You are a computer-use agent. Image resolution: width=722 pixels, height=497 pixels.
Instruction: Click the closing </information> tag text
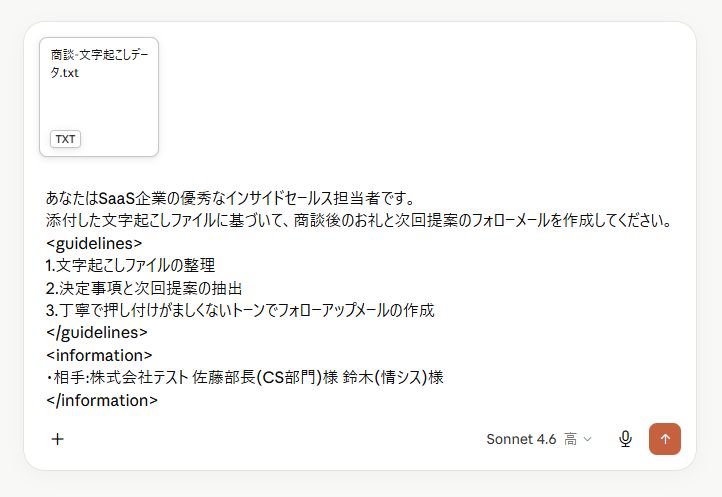pyautogui.click(x=102, y=400)
